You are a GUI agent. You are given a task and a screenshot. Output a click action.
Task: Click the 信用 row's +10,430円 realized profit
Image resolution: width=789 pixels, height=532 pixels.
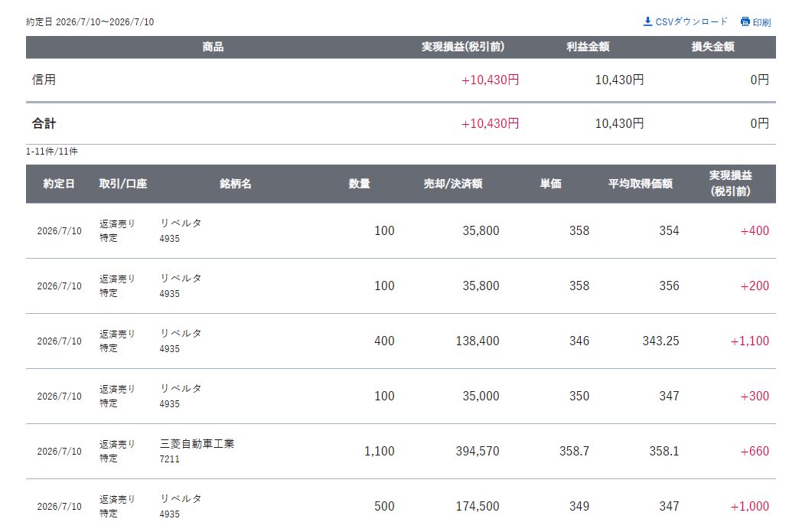(490, 80)
